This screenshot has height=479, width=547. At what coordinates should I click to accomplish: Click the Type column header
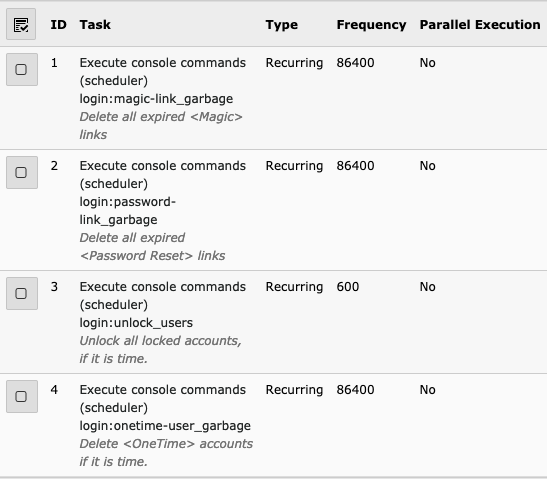pyautogui.click(x=282, y=25)
